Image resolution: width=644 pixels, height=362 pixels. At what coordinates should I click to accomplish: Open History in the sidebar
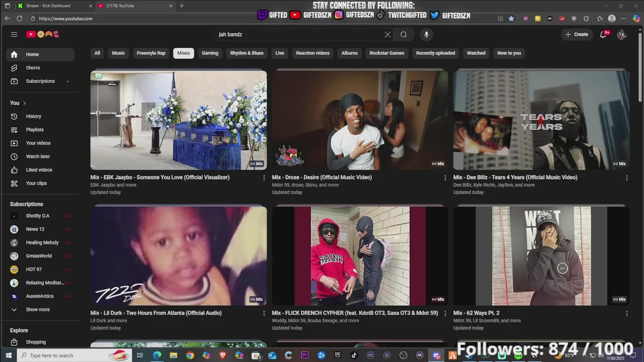click(x=40, y=116)
